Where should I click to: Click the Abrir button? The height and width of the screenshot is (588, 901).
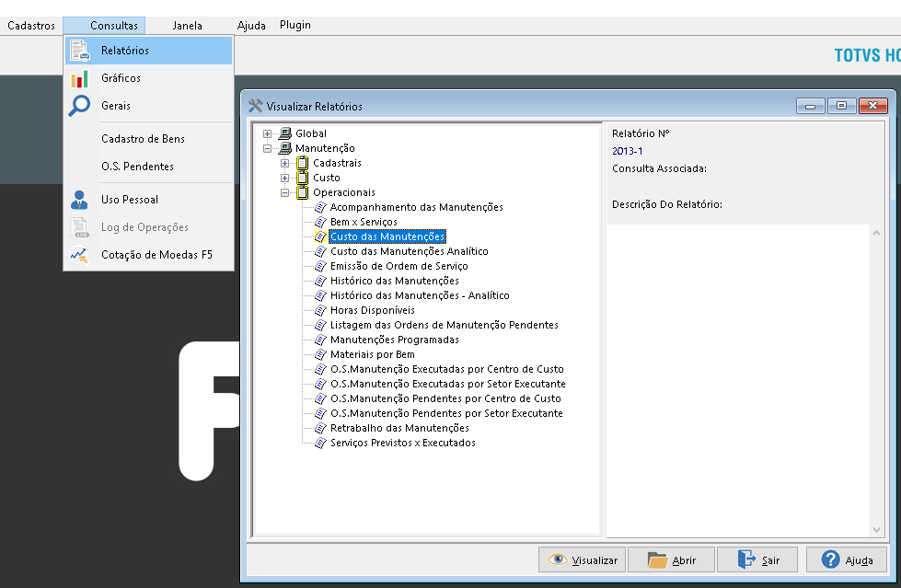pyautogui.click(x=671, y=559)
